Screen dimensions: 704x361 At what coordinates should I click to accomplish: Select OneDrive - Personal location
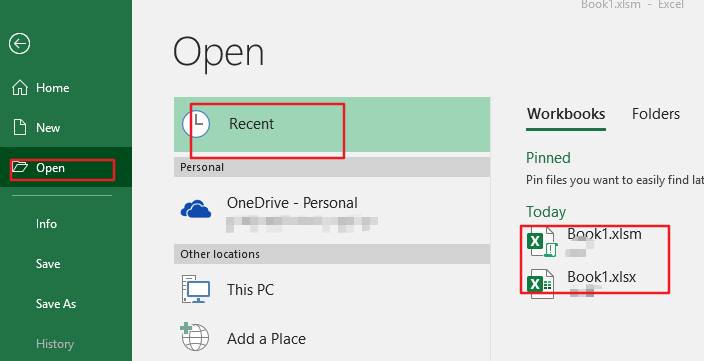point(332,211)
